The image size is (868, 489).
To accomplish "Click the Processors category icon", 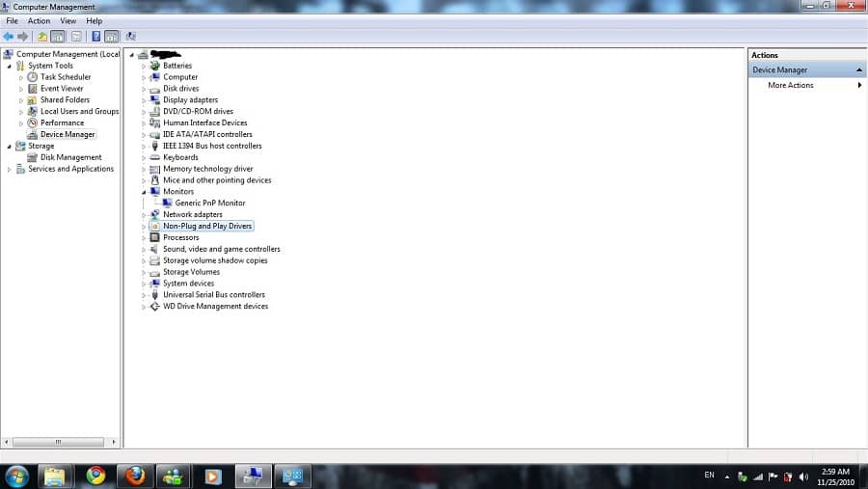I will [155, 237].
